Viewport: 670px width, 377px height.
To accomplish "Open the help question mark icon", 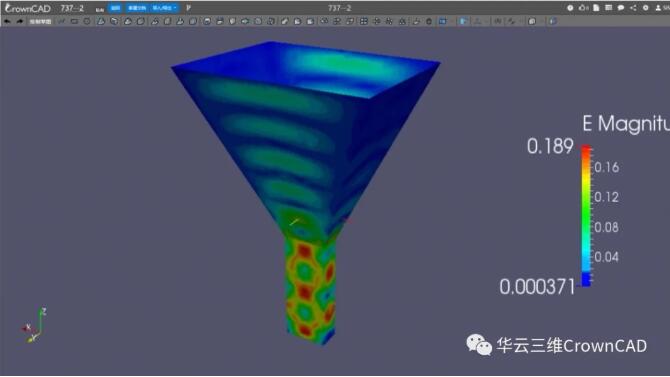I will pyautogui.click(x=570, y=8).
